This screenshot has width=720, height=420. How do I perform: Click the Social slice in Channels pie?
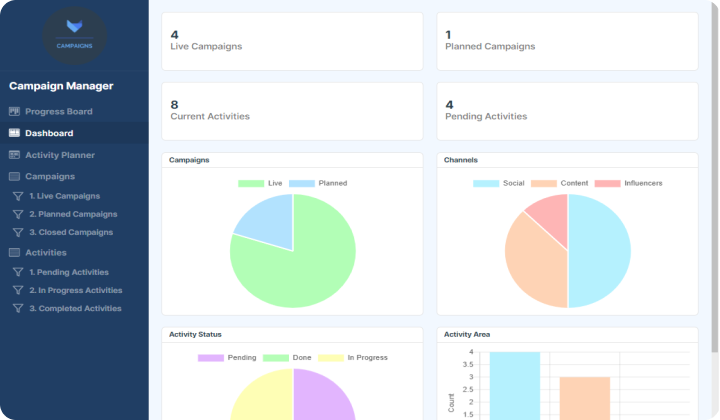[x=599, y=251]
